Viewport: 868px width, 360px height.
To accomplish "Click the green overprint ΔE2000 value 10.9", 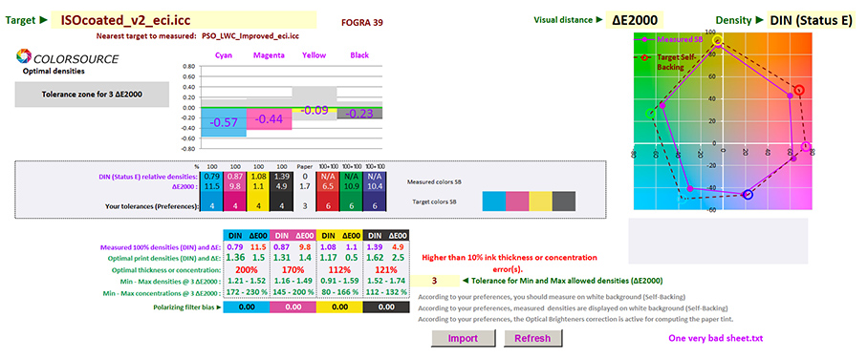I will point(351,187).
